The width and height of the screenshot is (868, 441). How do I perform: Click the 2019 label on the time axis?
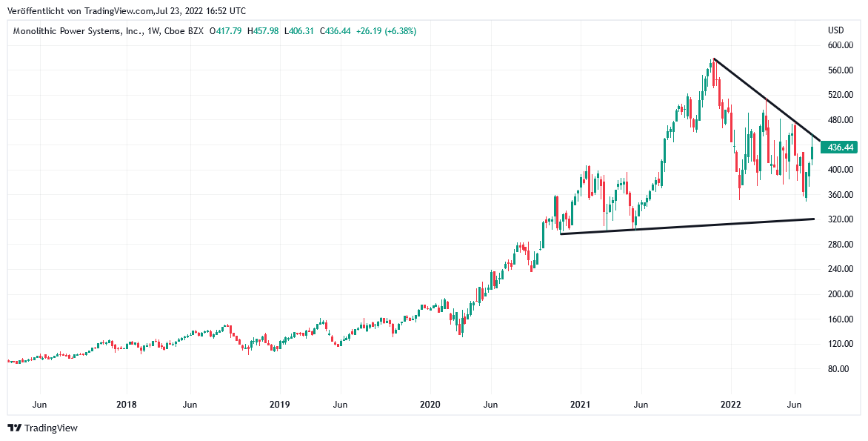tap(279, 405)
